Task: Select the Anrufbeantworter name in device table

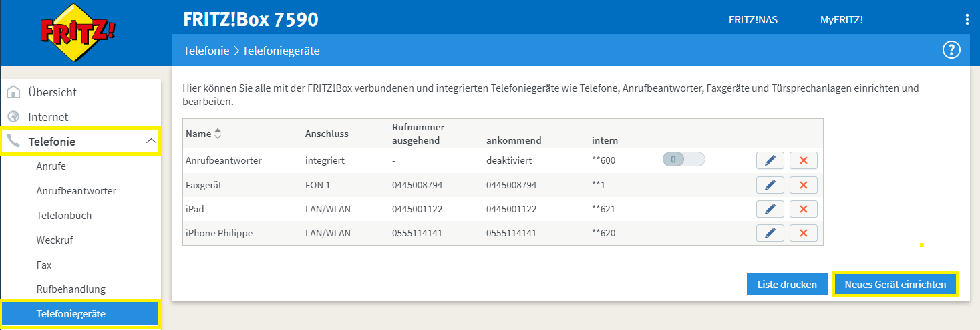Action: (223, 160)
